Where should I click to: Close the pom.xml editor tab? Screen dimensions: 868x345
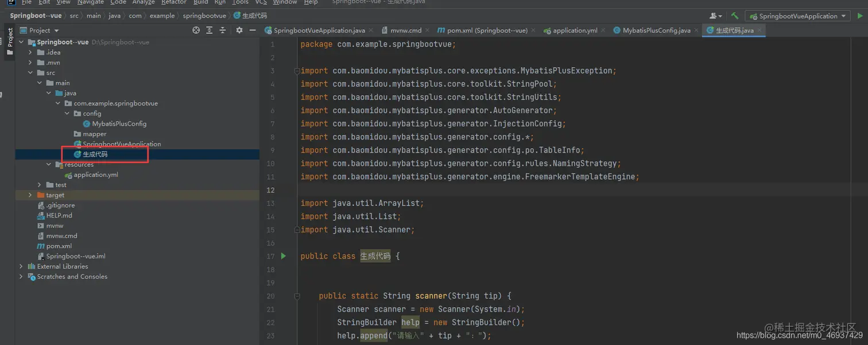(x=533, y=30)
